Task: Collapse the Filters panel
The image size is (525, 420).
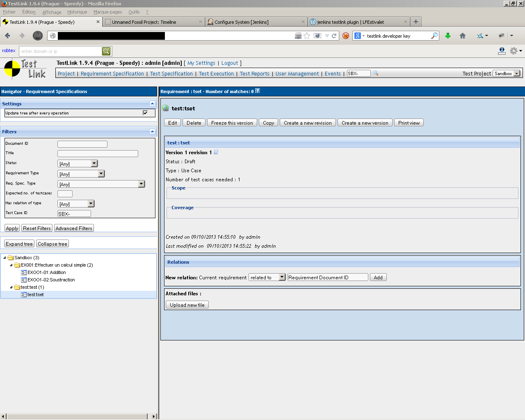Action: pyautogui.click(x=152, y=132)
